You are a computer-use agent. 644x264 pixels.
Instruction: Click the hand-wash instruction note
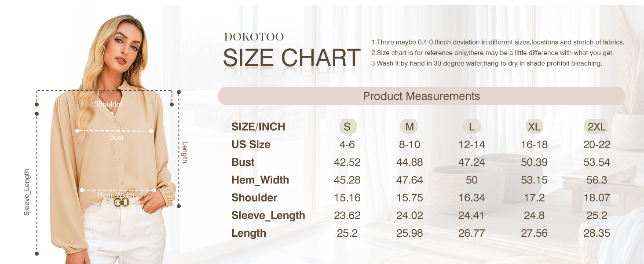487,63
